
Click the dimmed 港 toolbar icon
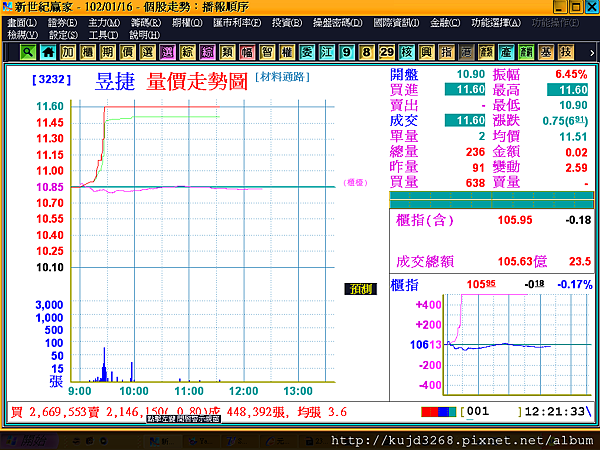click(x=466, y=52)
